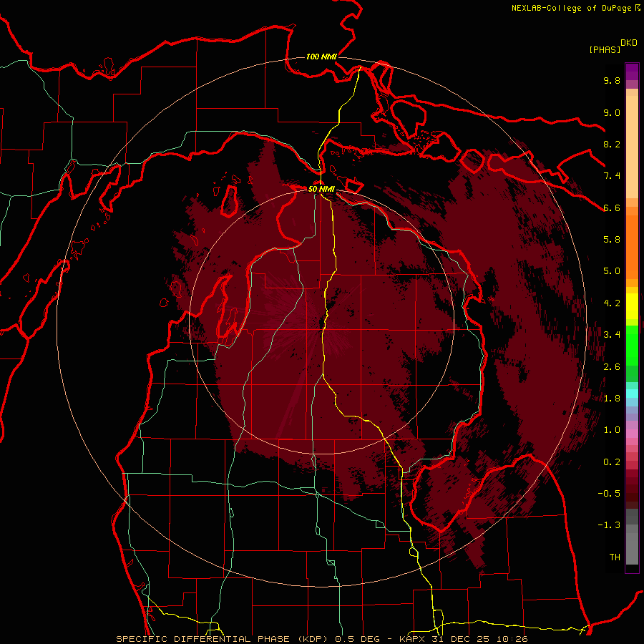Image resolution: width=644 pixels, height=644 pixels.
Task: Click the 50 NMI range ring label
Action: [321, 189]
